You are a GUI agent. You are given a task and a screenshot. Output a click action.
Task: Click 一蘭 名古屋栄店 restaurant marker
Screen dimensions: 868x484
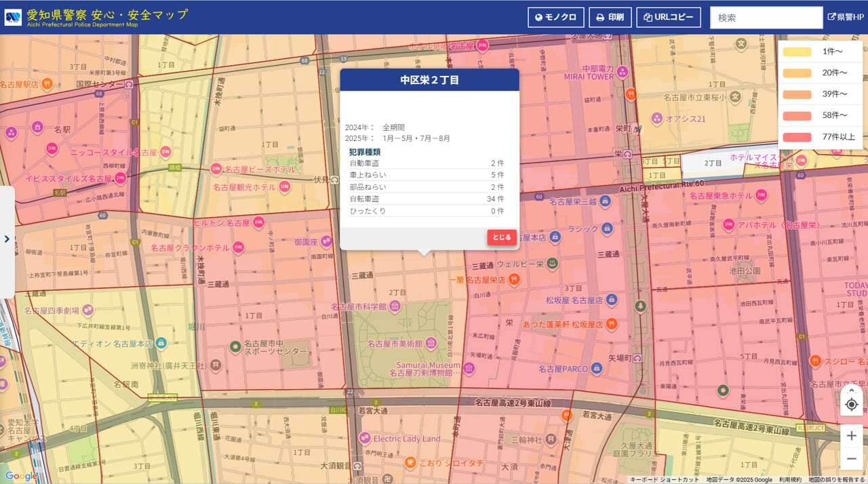[x=515, y=279]
